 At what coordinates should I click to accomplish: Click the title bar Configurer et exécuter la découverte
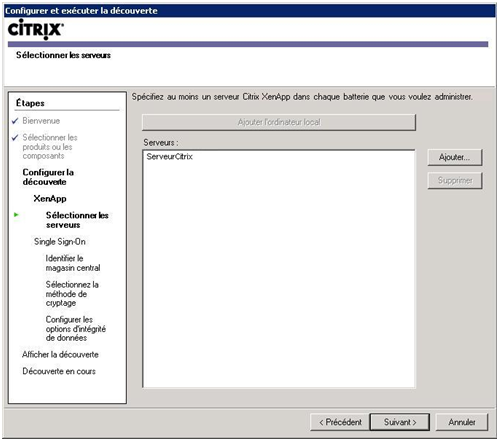coord(250,11)
